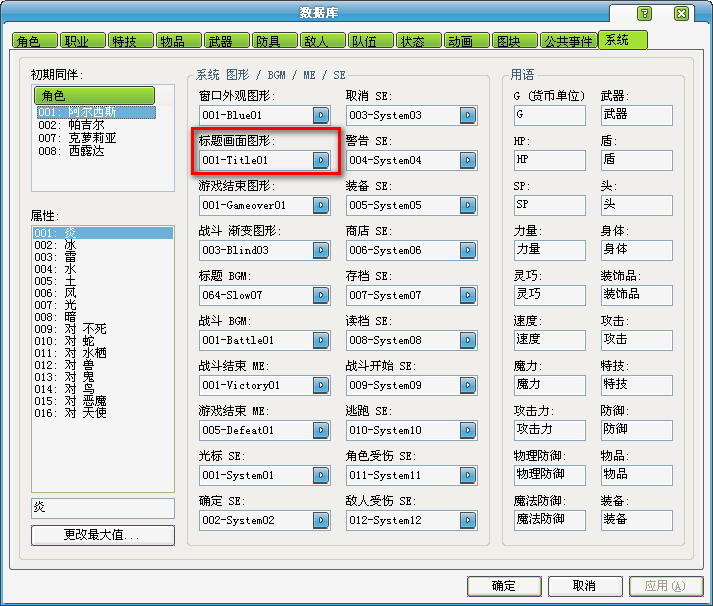This screenshot has width=713, height=606.
Task: Click the 取消 button at bottom
Action: tap(585, 586)
